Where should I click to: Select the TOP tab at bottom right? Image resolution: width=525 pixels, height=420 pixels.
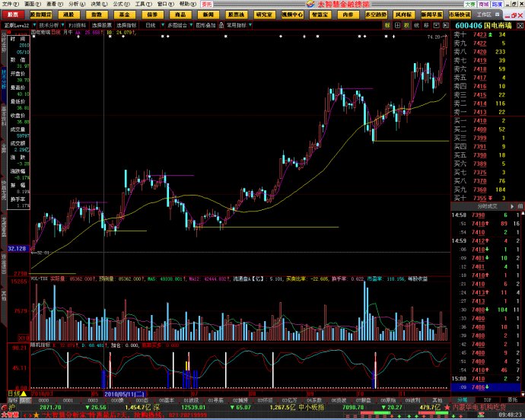point(487,400)
